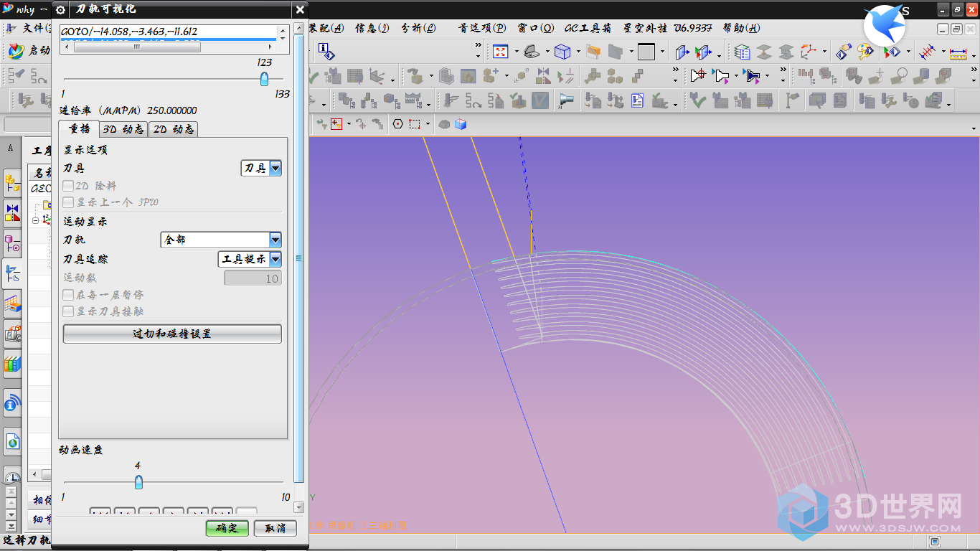
Task: Click the rectangle selection mode icon
Action: [415, 124]
